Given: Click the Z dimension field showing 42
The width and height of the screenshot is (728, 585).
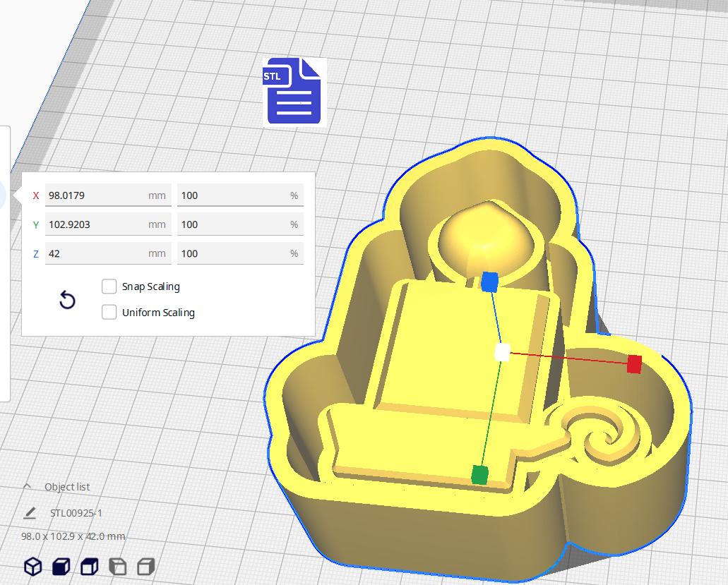Looking at the screenshot, I should [x=106, y=253].
